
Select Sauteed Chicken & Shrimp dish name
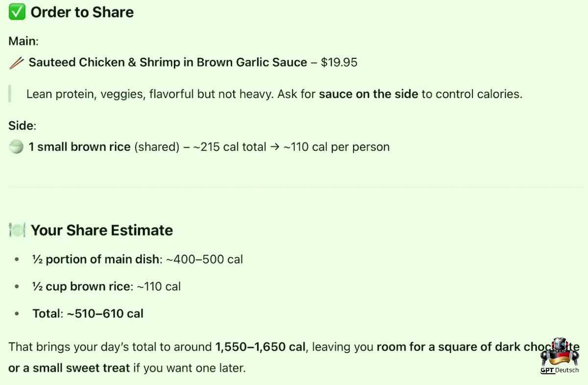point(168,63)
